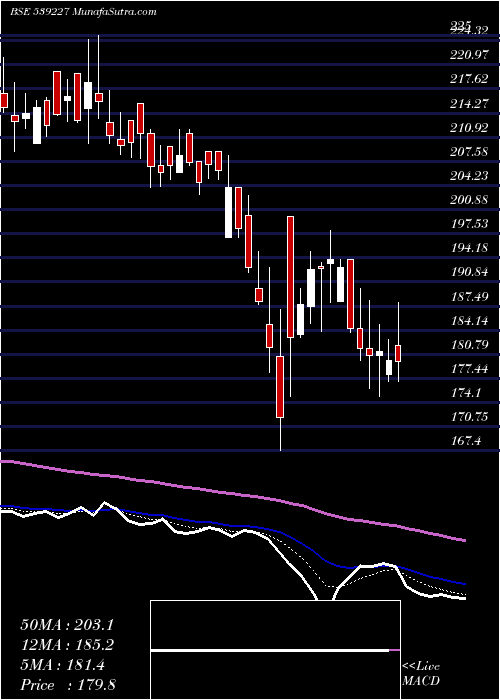Click the Price : 179.8 readout
This screenshot has width=500, height=700.
[x=68, y=685]
